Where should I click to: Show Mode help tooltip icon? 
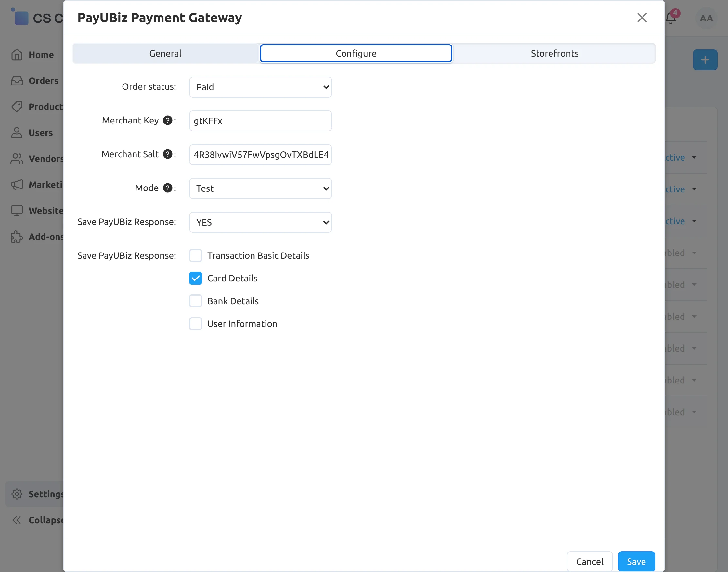click(167, 188)
